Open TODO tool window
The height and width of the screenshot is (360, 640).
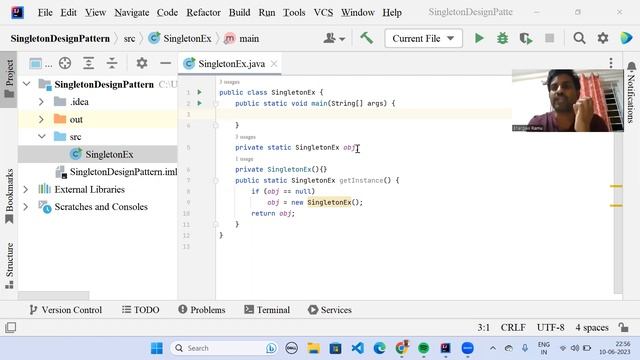click(140, 310)
